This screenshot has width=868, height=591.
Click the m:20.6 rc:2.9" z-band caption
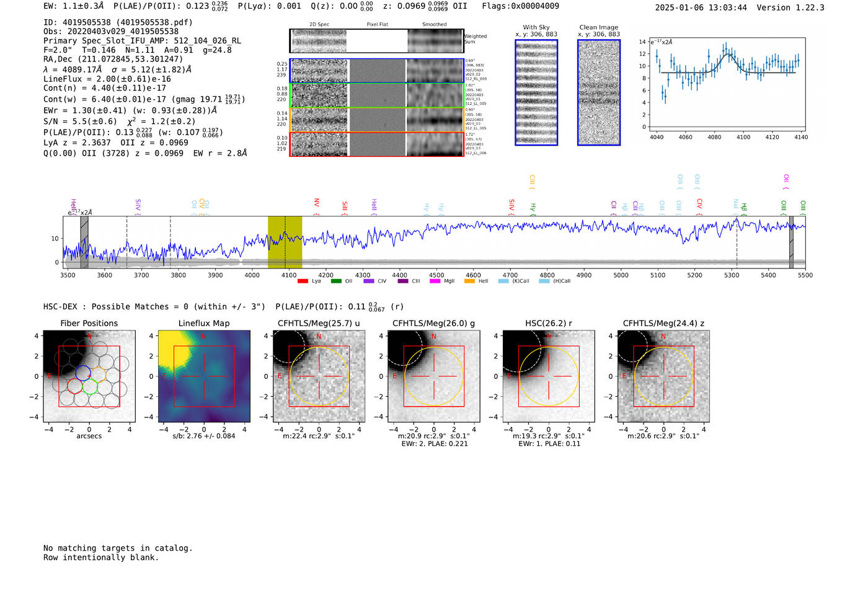pyautogui.click(x=663, y=436)
